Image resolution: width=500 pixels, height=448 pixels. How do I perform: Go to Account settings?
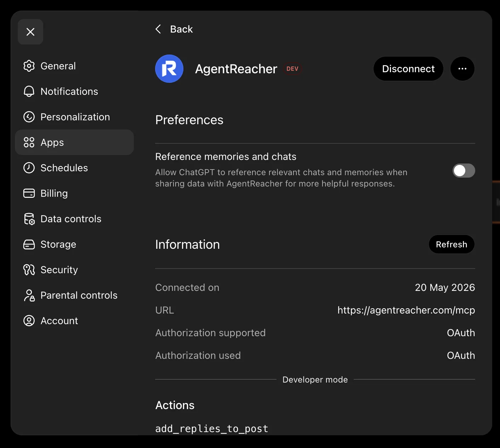coord(74,321)
